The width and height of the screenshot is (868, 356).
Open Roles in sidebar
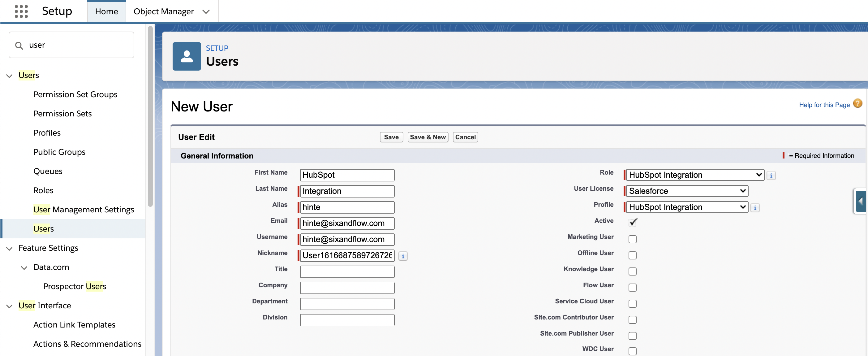pos(43,190)
